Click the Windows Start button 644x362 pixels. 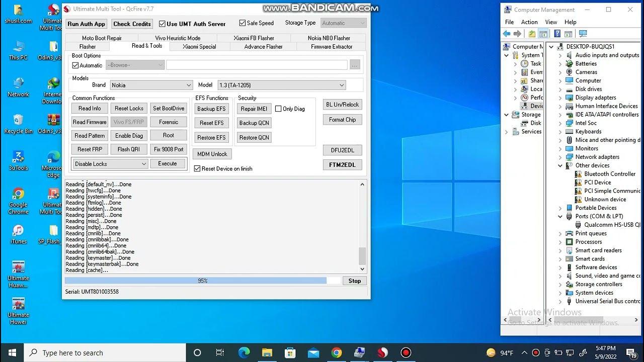12,353
